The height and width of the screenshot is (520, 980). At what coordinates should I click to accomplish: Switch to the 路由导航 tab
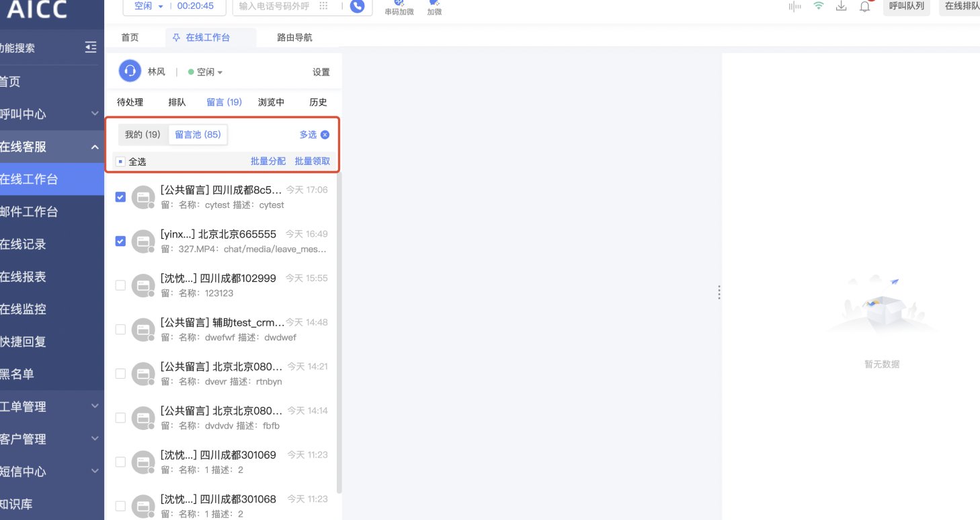click(294, 38)
